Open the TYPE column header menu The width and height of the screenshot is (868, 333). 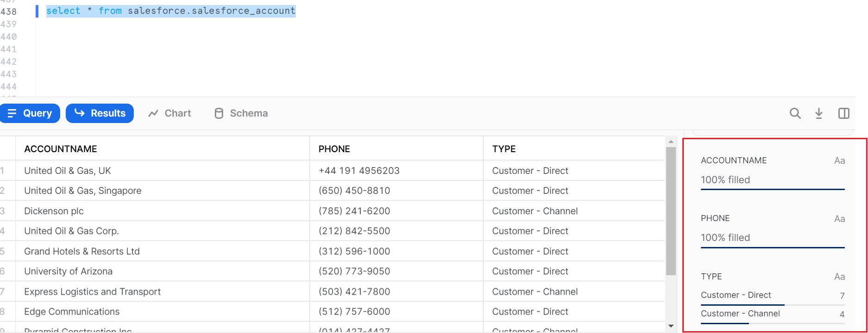pyautogui.click(x=504, y=149)
